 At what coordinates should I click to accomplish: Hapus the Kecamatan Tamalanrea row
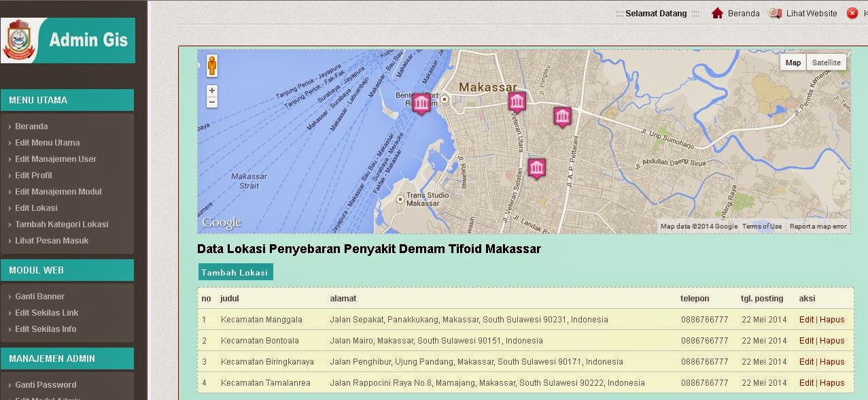(832, 383)
